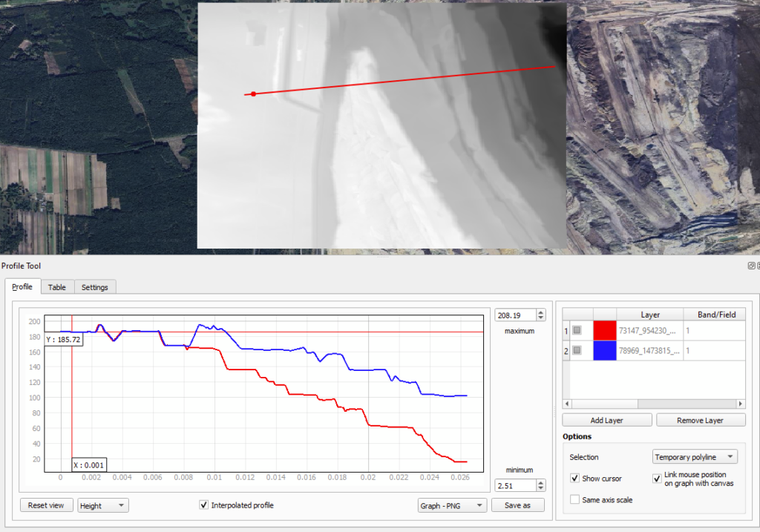Click the maximum value field showing 208.19
760x532 pixels.
coord(515,315)
